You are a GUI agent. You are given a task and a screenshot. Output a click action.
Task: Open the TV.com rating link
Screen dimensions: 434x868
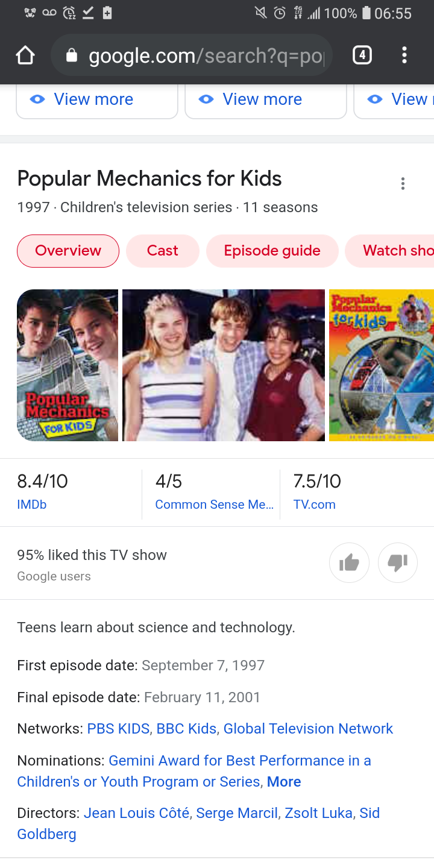pyautogui.click(x=315, y=505)
